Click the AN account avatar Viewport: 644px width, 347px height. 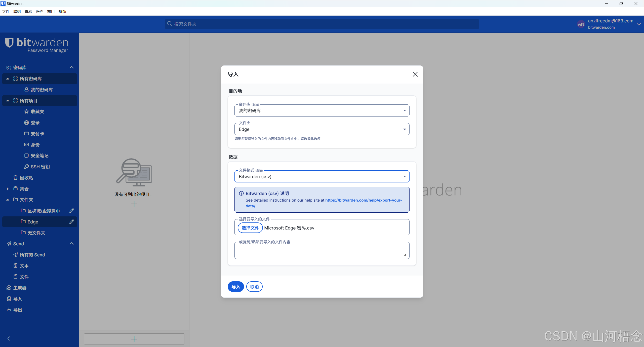tap(581, 24)
